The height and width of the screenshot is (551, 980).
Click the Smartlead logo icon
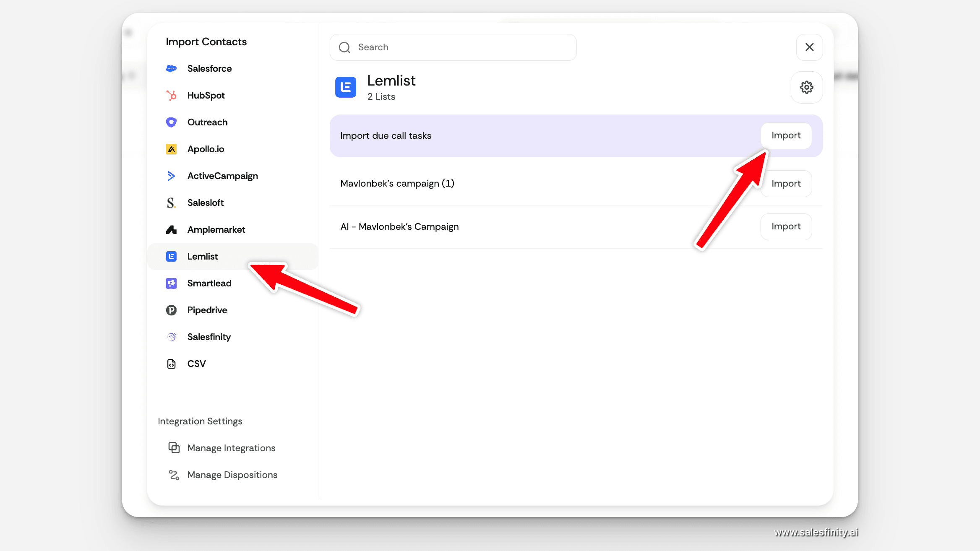(171, 283)
